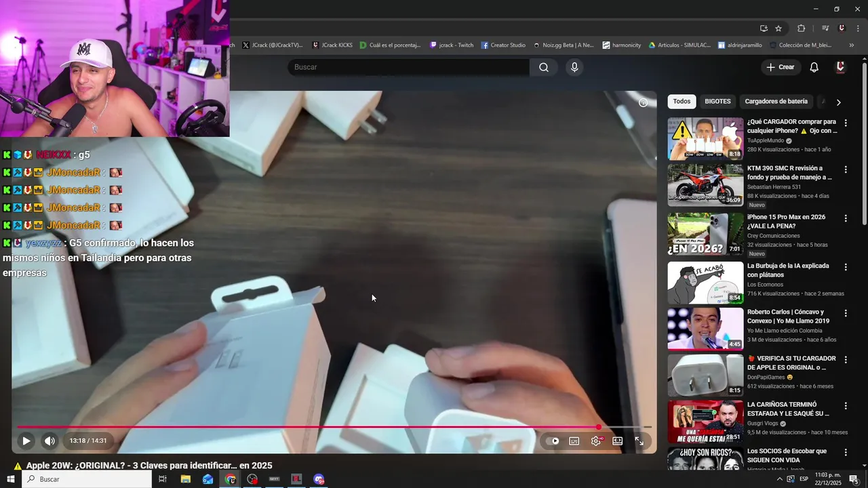Open options for La Burbuja de la IA video
Screen dimensions: 868x488
coord(846,267)
